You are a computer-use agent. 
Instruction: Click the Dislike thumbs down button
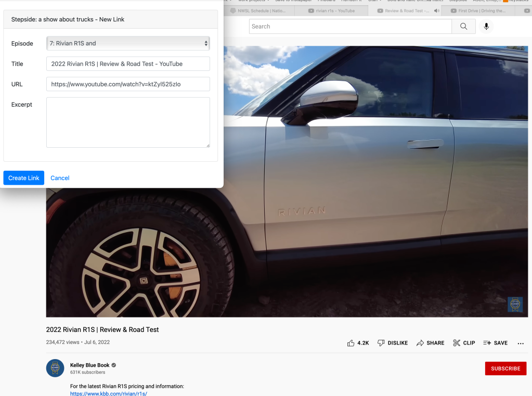393,343
